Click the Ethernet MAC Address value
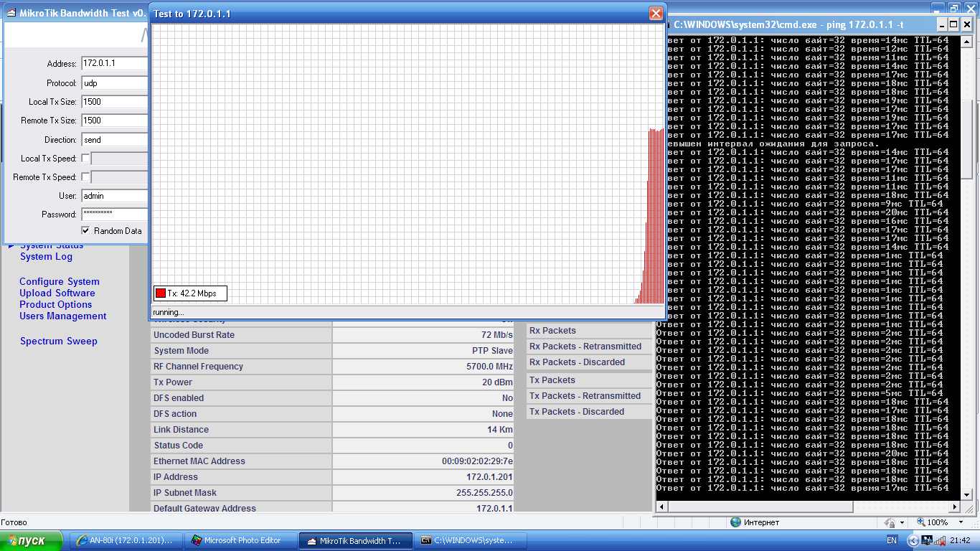This screenshot has width=980, height=551. pos(478,461)
